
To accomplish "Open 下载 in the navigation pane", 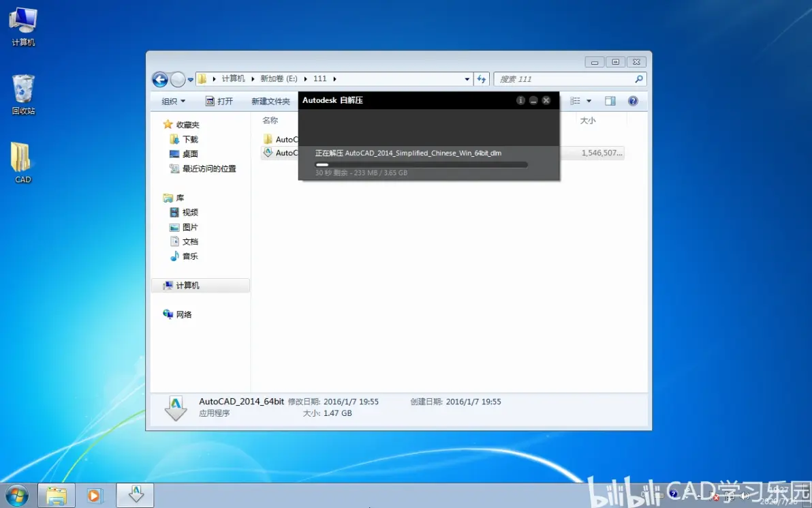I will coord(184,139).
